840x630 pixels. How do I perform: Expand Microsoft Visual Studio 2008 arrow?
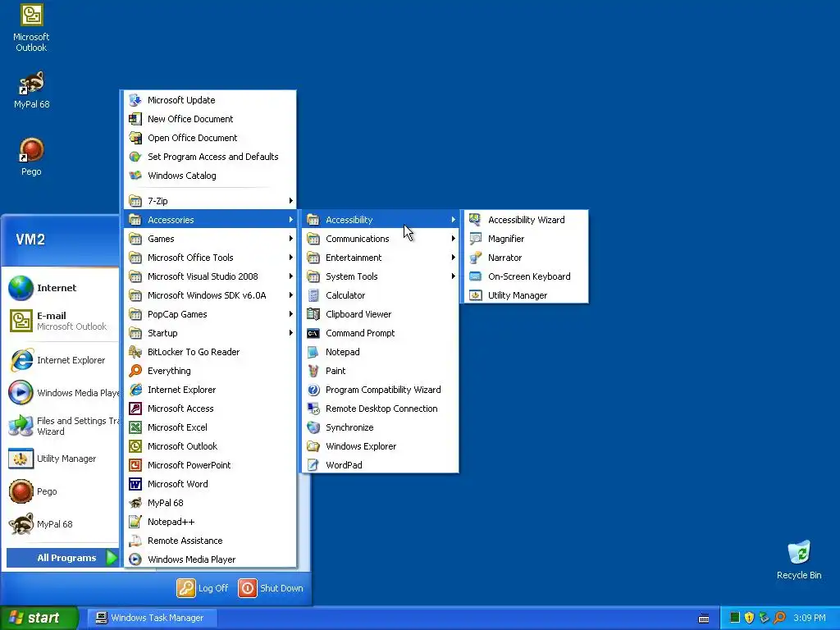[291, 276]
